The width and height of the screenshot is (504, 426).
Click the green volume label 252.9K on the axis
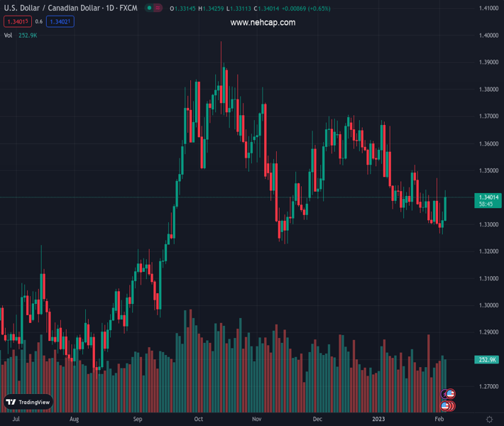[x=487, y=360]
